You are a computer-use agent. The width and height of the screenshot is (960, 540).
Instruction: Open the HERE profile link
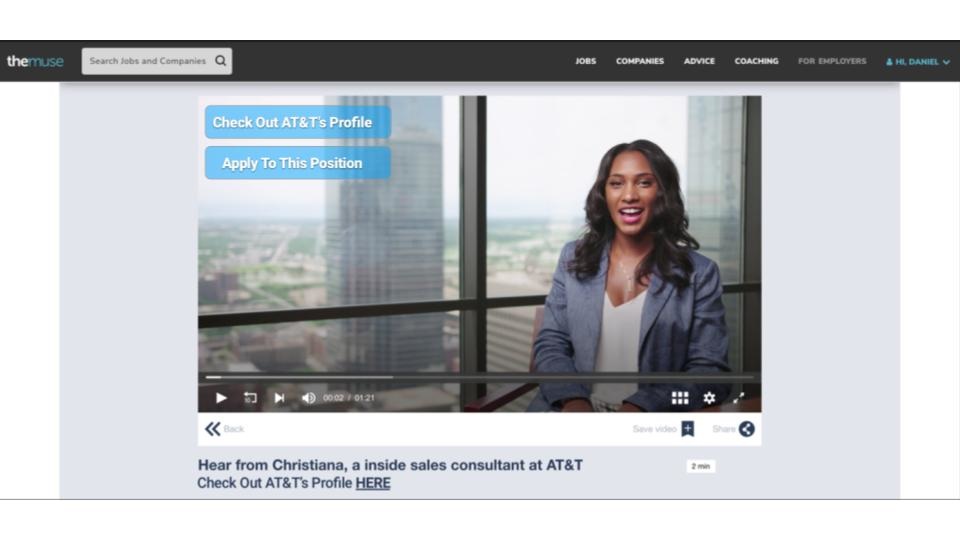tap(373, 483)
